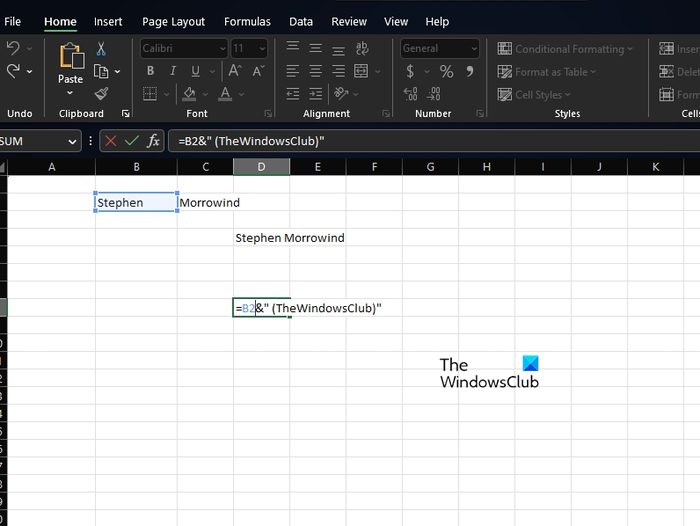Open the Name Box dropdown arrow
The height and width of the screenshot is (526, 700).
click(x=72, y=141)
